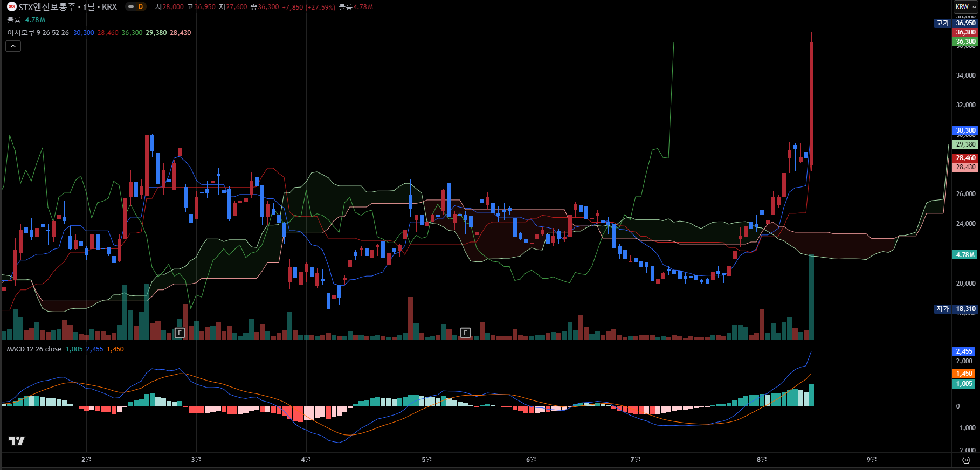The width and height of the screenshot is (980, 470).
Task: Click the open value 시28,000 in header
Action: click(169, 7)
